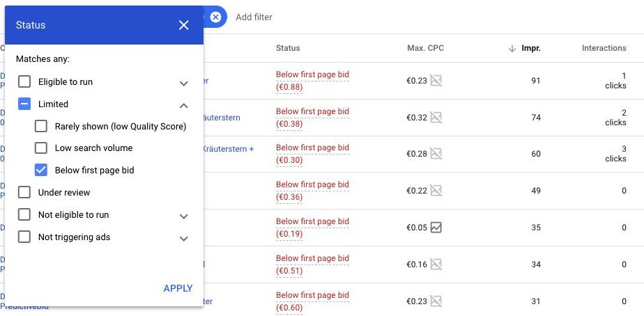Select the 3 clicks interactions cell
Viewport: 644px width, 316px height.
[615, 154]
